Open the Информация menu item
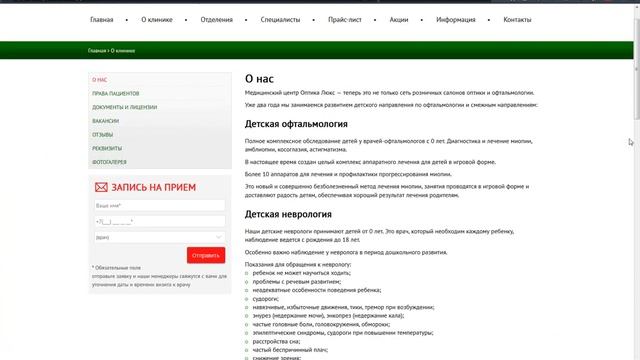 pos(456,20)
